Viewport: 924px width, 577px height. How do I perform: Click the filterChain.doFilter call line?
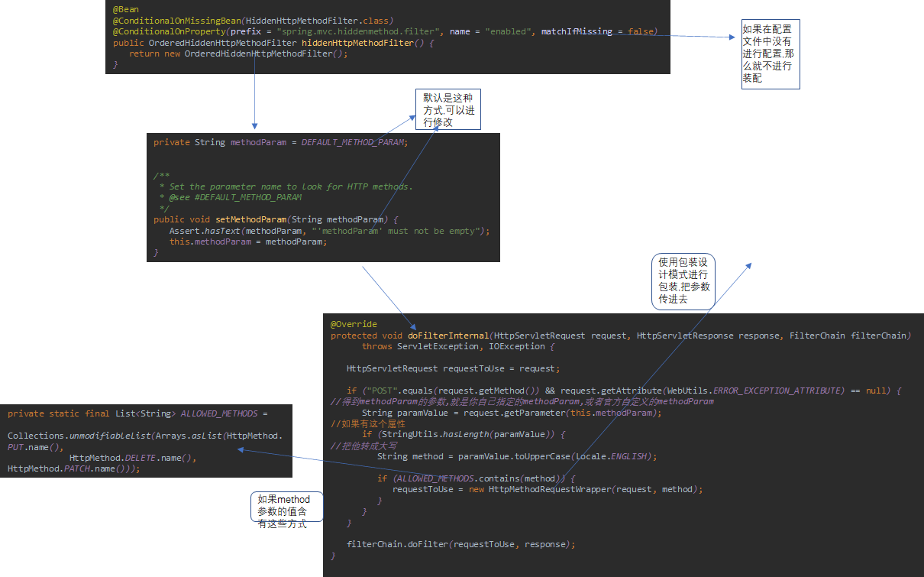click(460, 544)
